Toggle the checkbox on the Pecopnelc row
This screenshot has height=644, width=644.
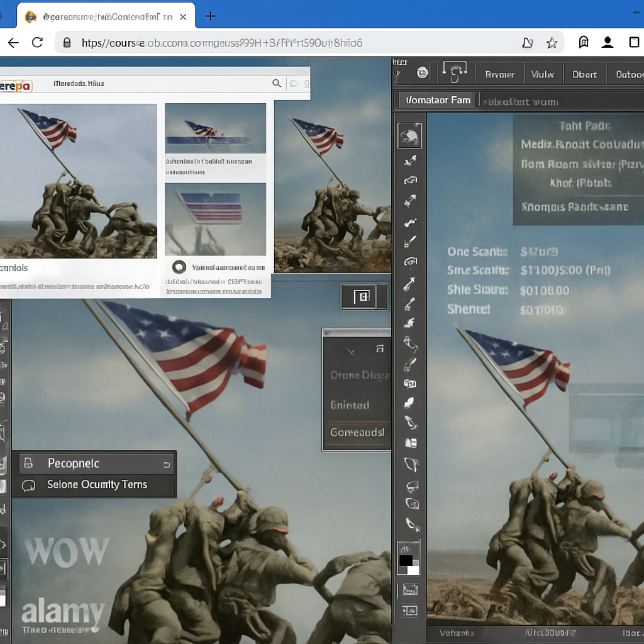click(x=167, y=465)
